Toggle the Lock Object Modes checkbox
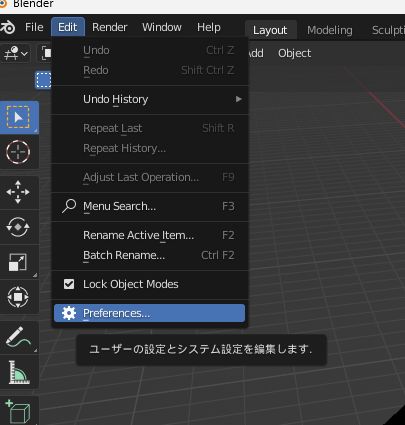Screen dimensions: 405x425 point(69,284)
